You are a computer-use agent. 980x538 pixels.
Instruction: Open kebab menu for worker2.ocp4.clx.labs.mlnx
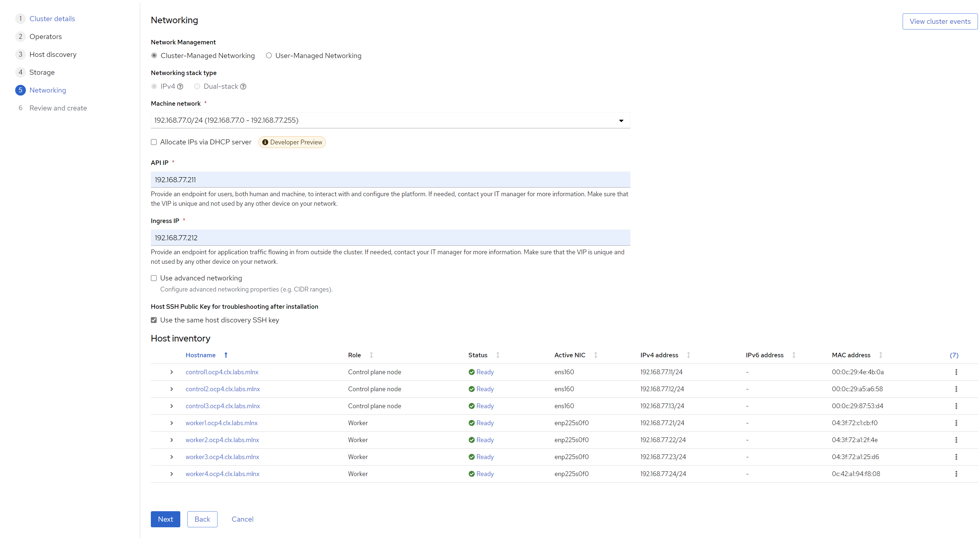coord(956,440)
